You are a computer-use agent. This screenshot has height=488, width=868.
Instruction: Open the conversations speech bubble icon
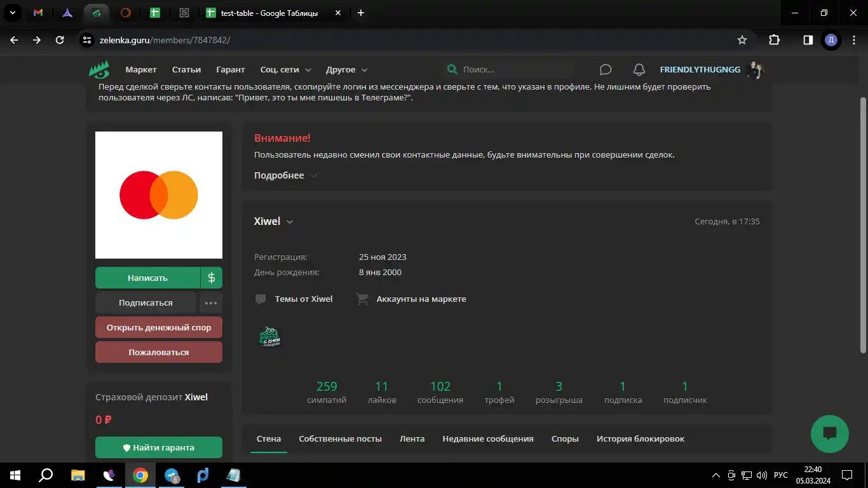606,70
